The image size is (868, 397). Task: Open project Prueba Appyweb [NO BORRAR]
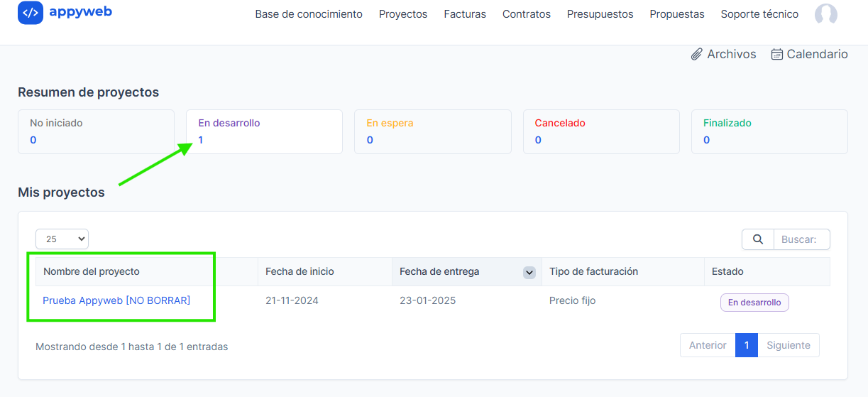point(116,300)
